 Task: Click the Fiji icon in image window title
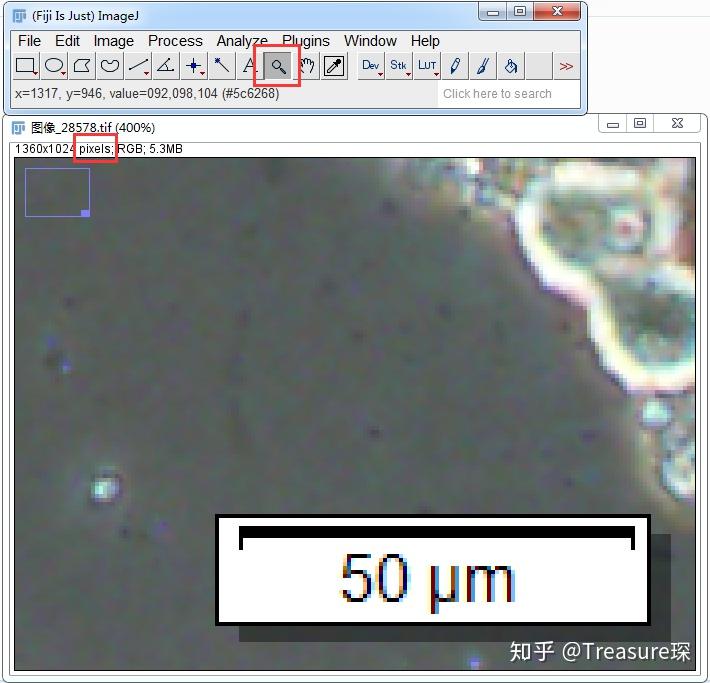(18, 128)
